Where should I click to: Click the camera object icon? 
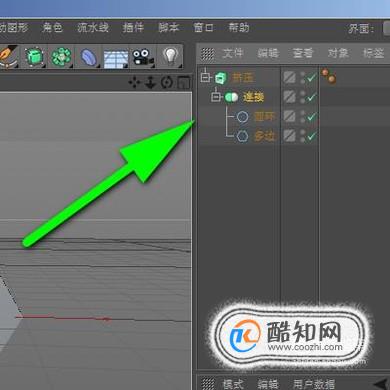(143, 57)
